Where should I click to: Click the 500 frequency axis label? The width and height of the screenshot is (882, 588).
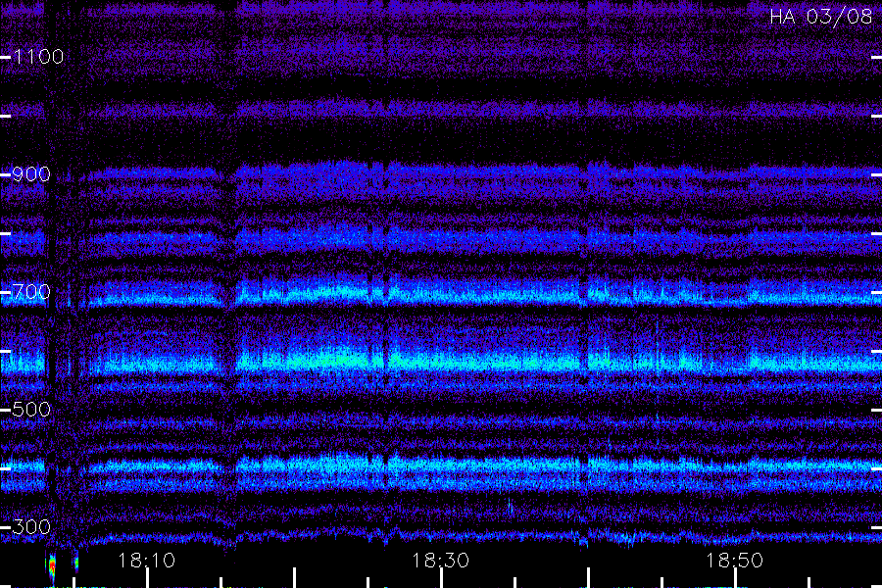tap(31, 409)
